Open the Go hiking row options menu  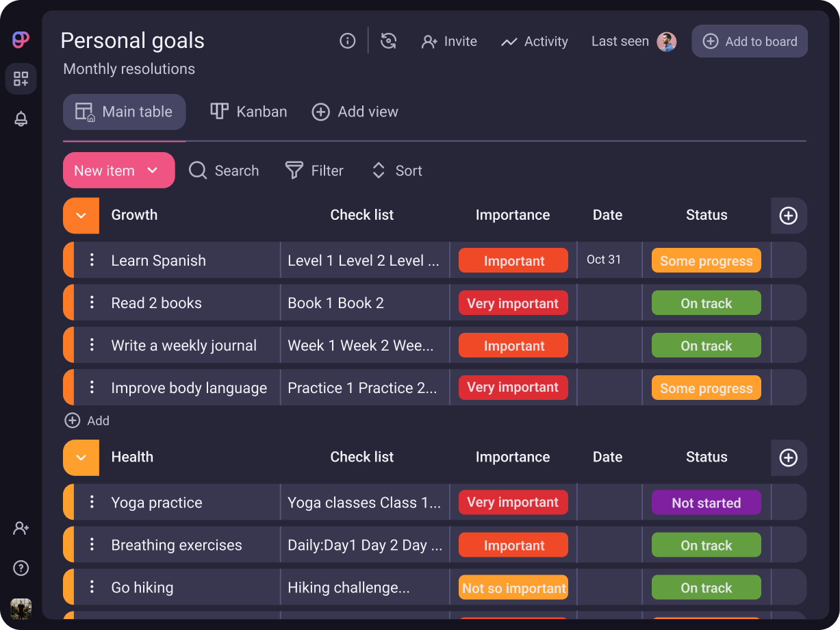92,587
